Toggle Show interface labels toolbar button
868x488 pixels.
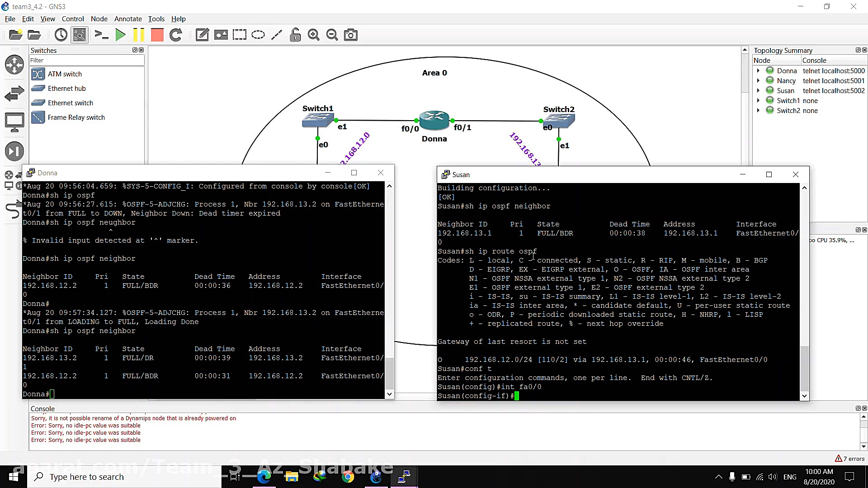[x=80, y=35]
